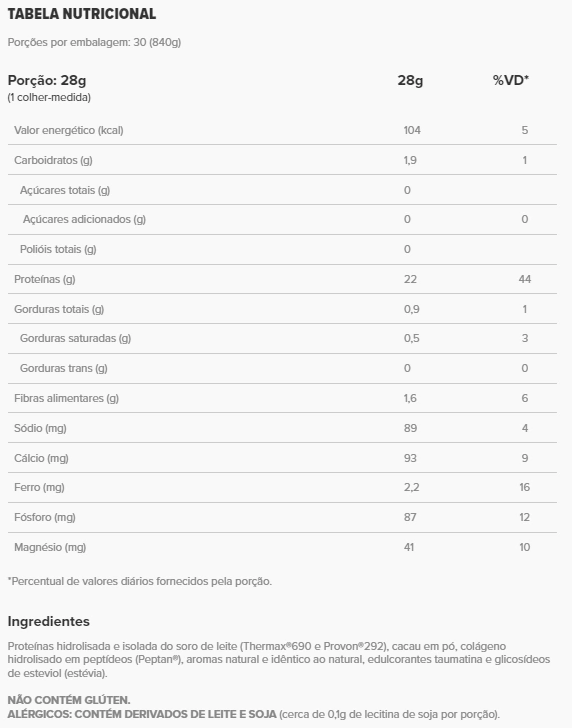Select the Gorduras totais (g) row
This screenshot has width=572, height=728.
coord(282,309)
